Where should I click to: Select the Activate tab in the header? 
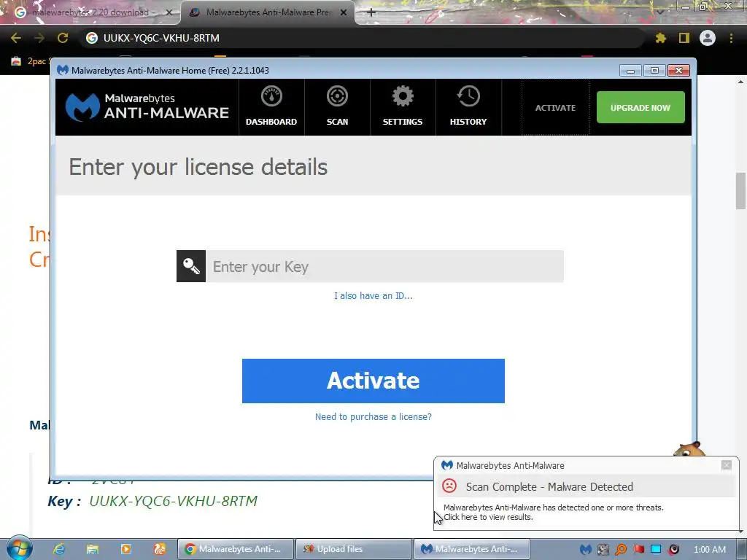tap(555, 108)
